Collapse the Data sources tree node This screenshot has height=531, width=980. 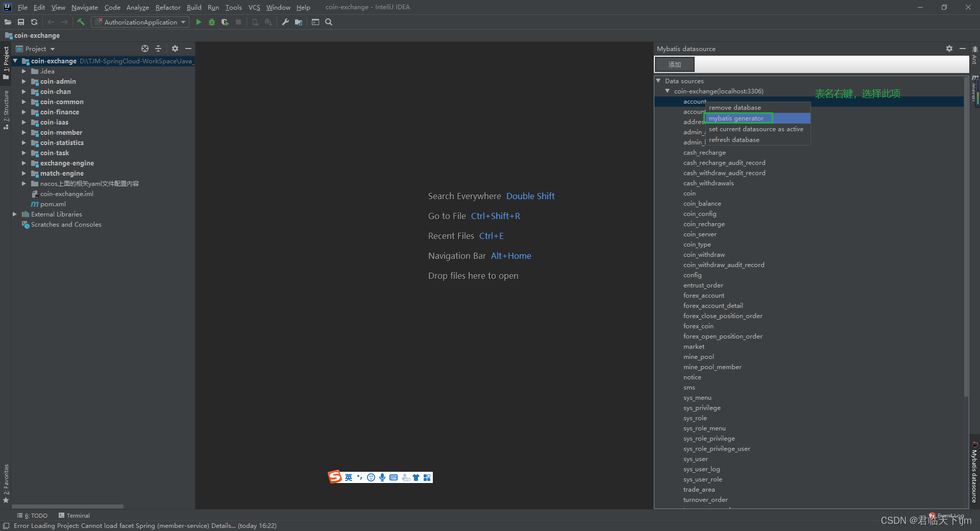pos(658,81)
